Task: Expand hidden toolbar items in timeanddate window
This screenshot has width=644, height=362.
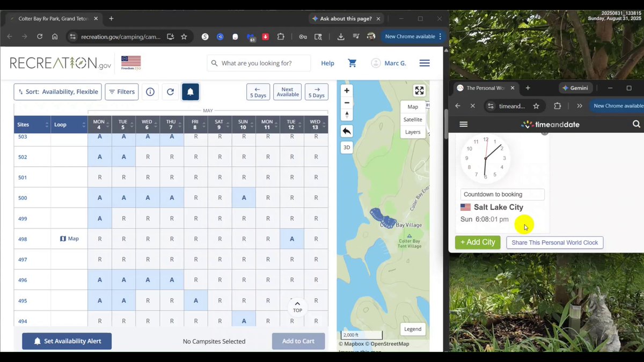Action: coord(580,106)
